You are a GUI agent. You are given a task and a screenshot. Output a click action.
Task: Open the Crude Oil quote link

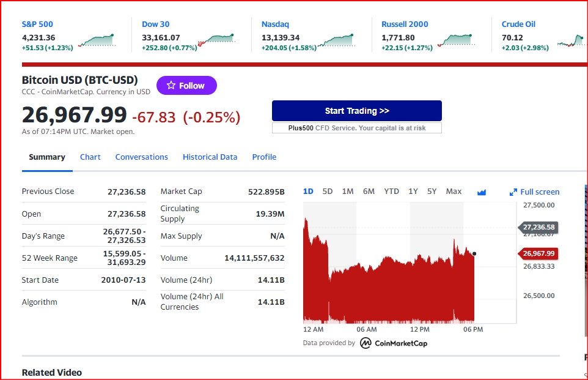coord(518,24)
